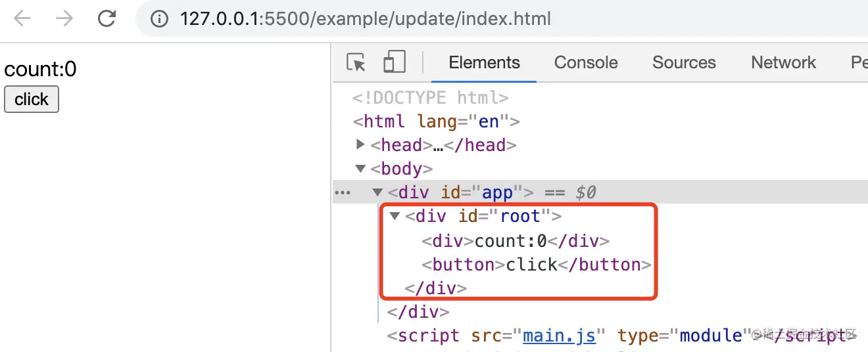The image size is (868, 352).
Task: Select the count:0 text on the page
Action: pyautogui.click(x=40, y=69)
